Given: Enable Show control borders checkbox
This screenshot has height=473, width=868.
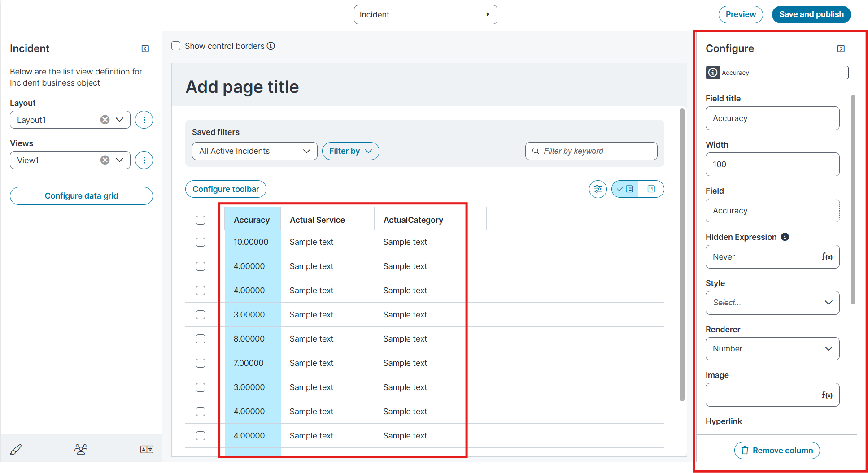Looking at the screenshot, I should pyautogui.click(x=176, y=46).
